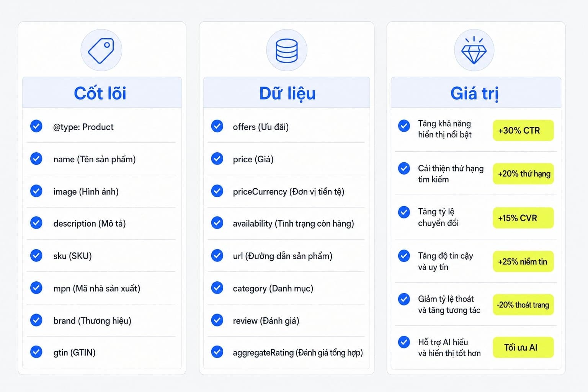Viewport: 588px width, 392px height.
Task: Click the checkmark icon beside aggregateRating
Action: (x=217, y=352)
